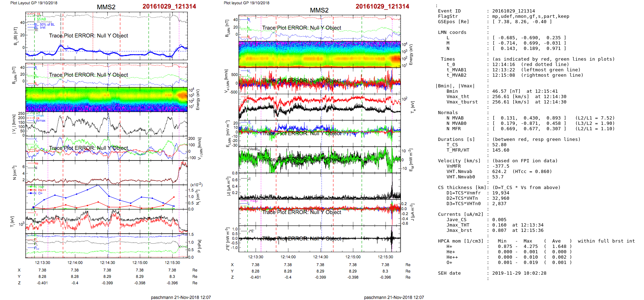Click 'Plot Layout GP 19/10/2018' above left plot
Viewport: 644px width, 300px height.
[x=34, y=3]
